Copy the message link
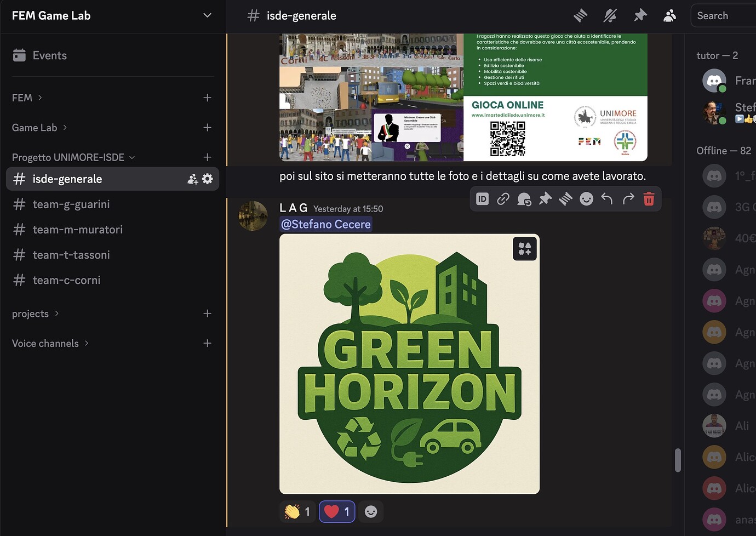 point(503,199)
